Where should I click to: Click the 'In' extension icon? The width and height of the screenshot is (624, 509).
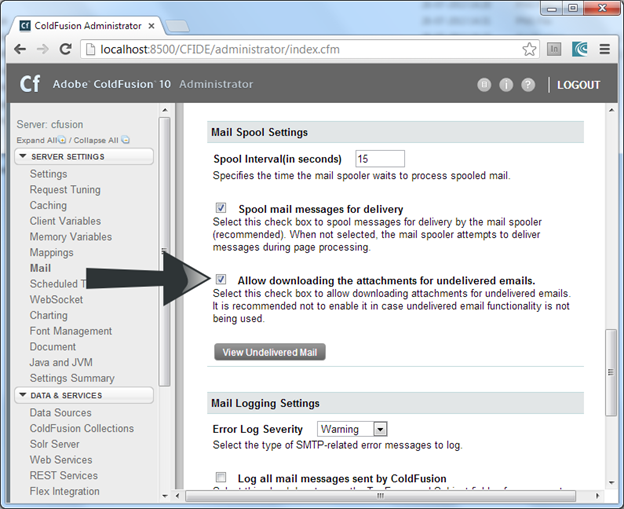(554, 49)
